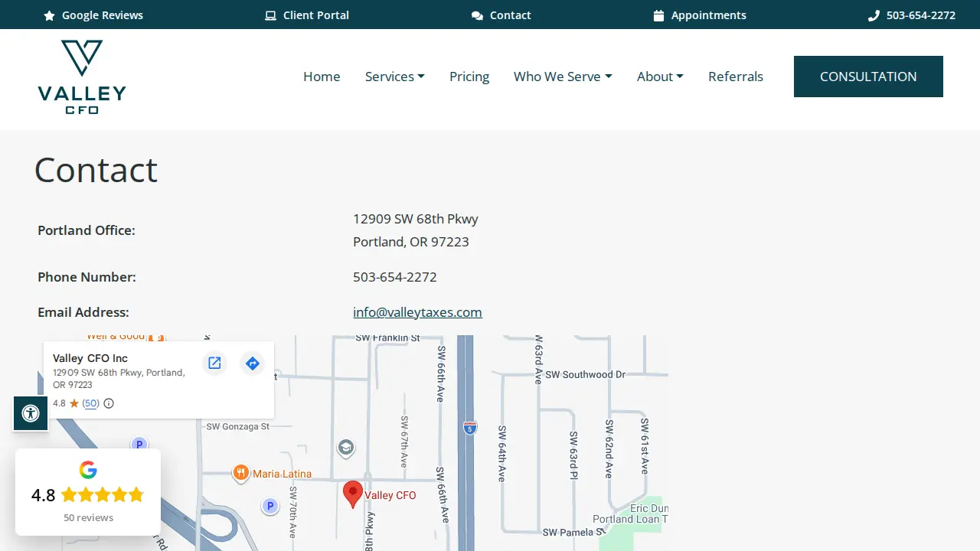Viewport: 980px width, 551px height.
Task: Click the Valley CFO logo
Action: 82,77
